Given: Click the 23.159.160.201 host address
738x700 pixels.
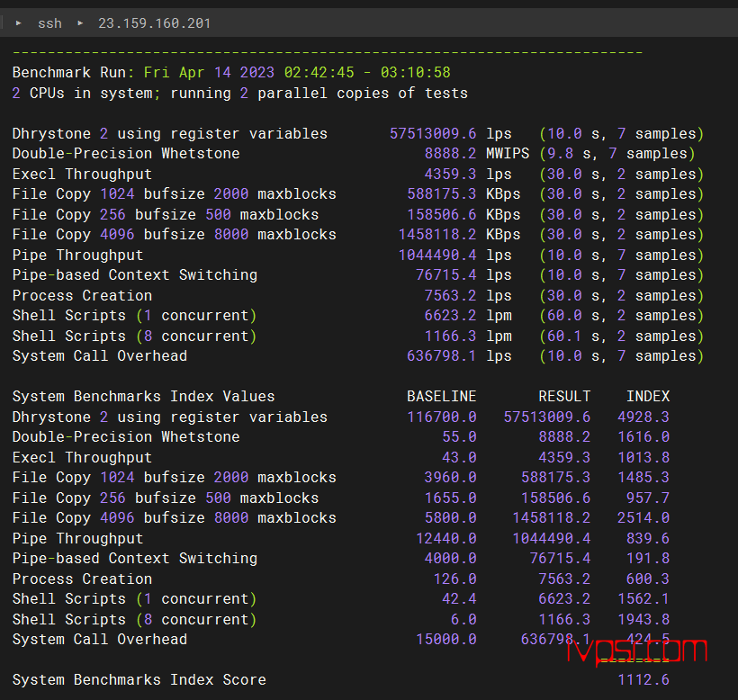Looking at the screenshot, I should tap(155, 23).
